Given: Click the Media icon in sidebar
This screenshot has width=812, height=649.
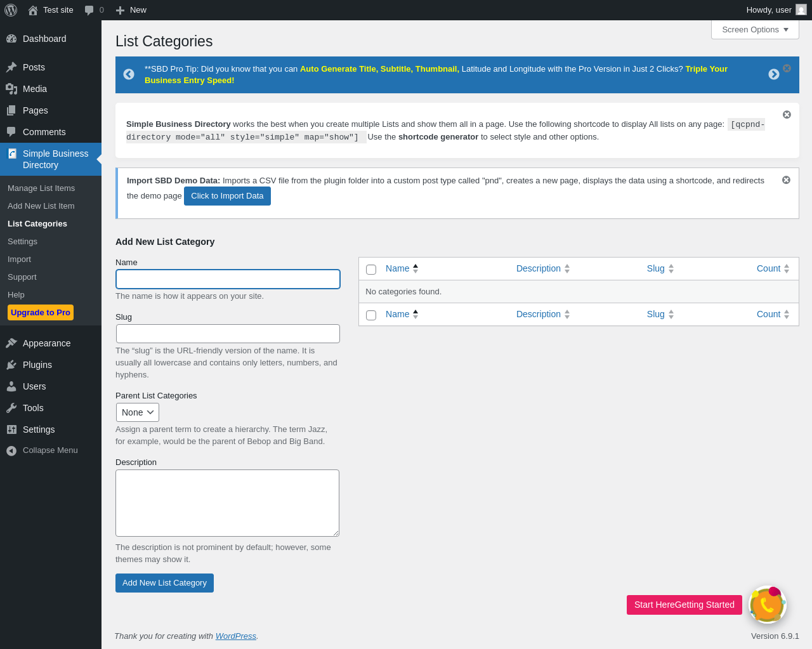Looking at the screenshot, I should pyautogui.click(x=11, y=89).
